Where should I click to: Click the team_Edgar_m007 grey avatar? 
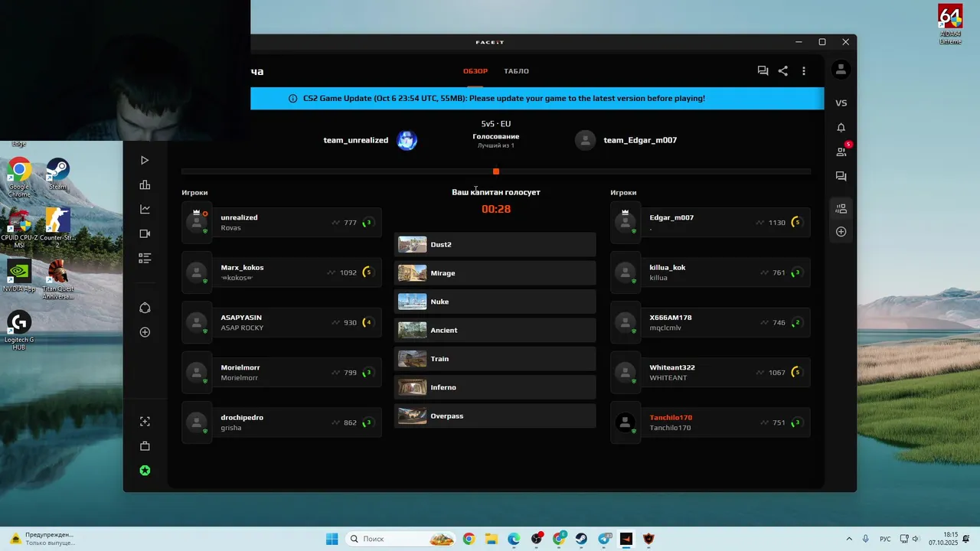point(586,140)
